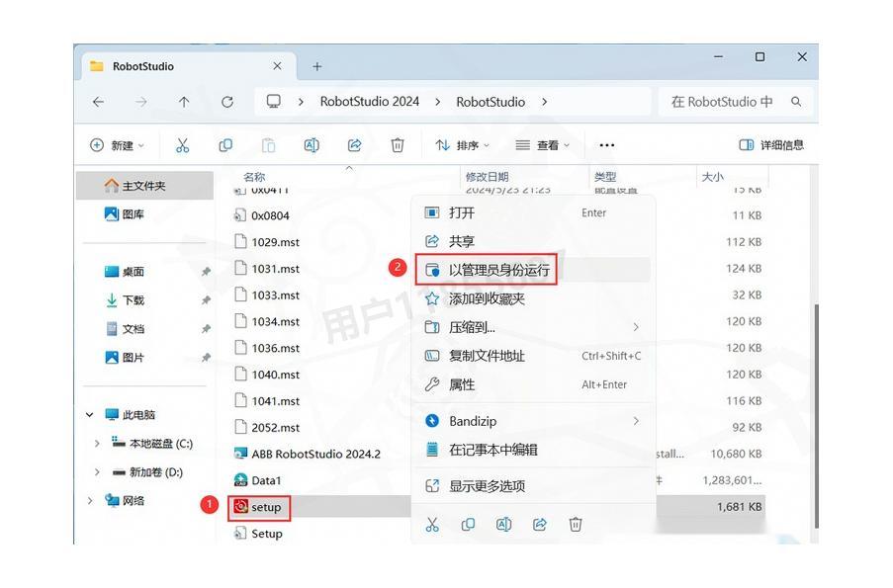The image size is (893, 588).
Task: Click the copy icon in the top toolbar
Action: pos(225,145)
